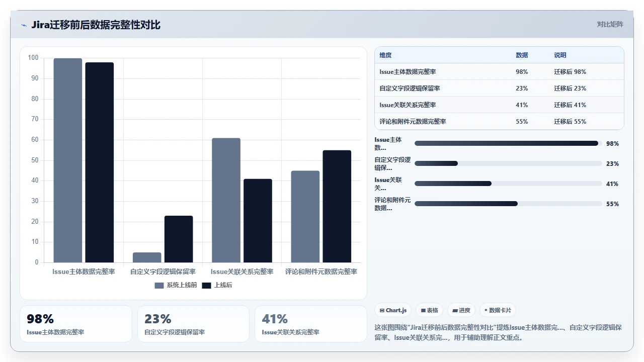
Task: Click the 41% Issue关联关系完整率 card
Action: [x=311, y=324]
